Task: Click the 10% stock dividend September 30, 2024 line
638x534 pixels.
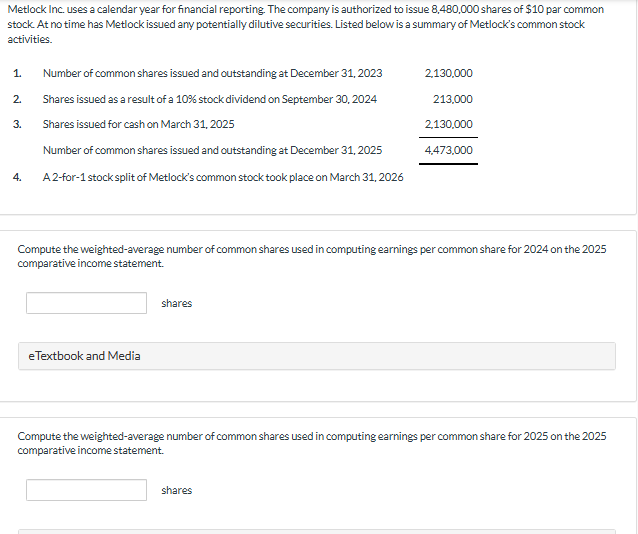Action: (210, 99)
